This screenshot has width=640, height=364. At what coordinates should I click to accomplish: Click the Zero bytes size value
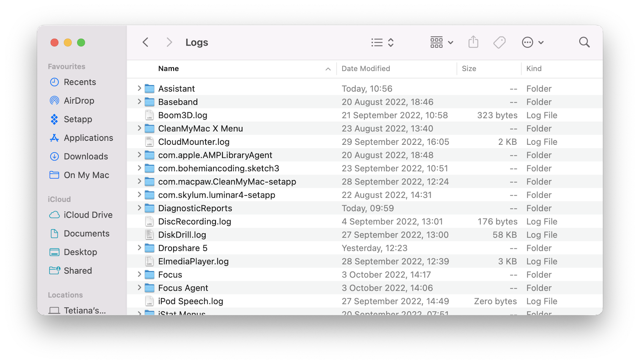coord(496,301)
